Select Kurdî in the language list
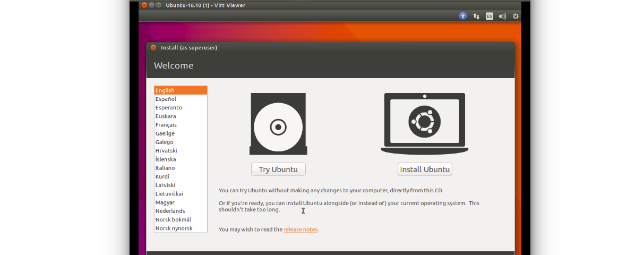 coord(181,176)
